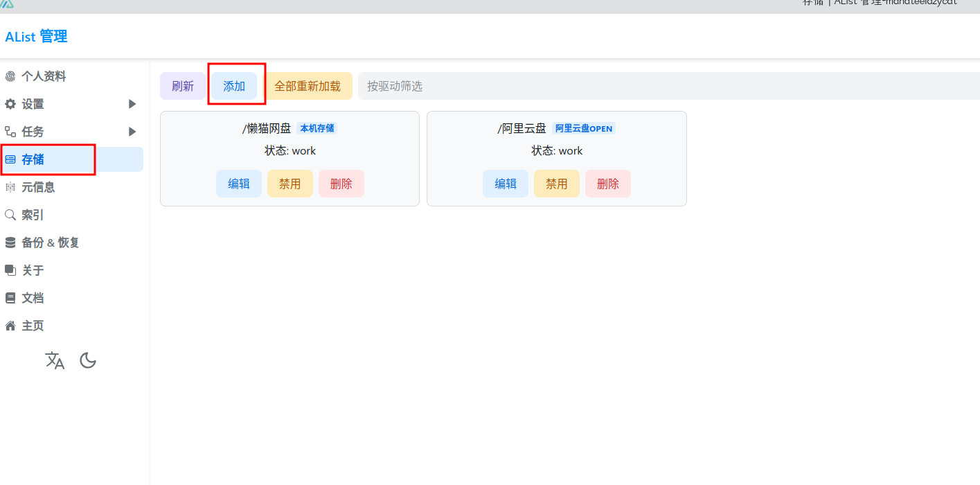The height and width of the screenshot is (485, 980).
Task: Click 状态: work in the 阿里云盘 card
Action: (557, 150)
